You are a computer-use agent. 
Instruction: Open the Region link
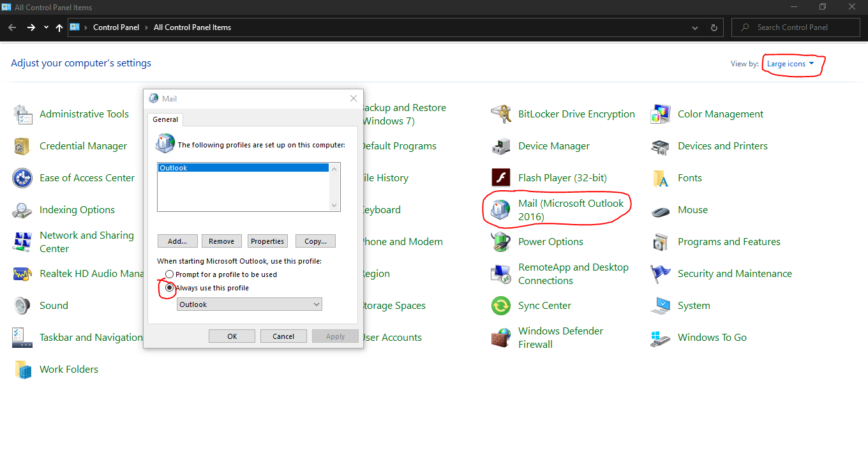[x=377, y=274]
